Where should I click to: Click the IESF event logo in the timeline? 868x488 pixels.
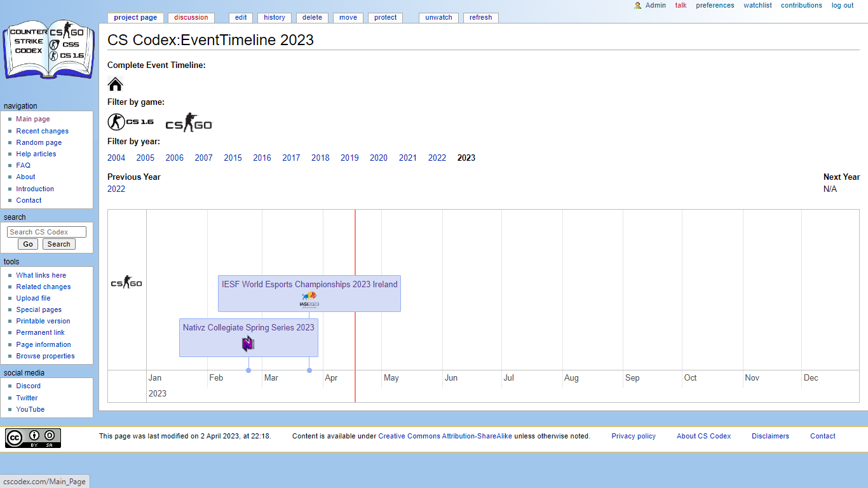pyautogui.click(x=309, y=299)
